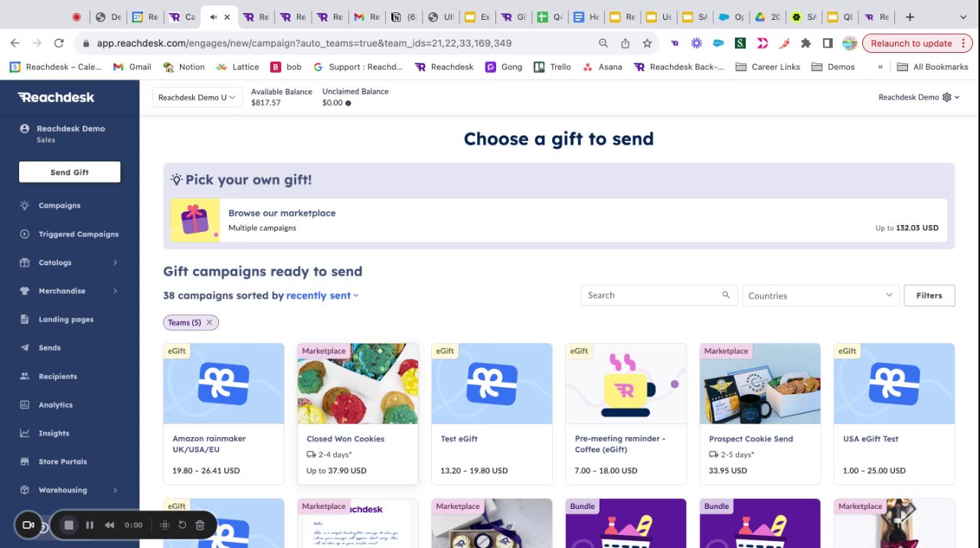
Task: Open a new browser tab
Action: coord(910,17)
